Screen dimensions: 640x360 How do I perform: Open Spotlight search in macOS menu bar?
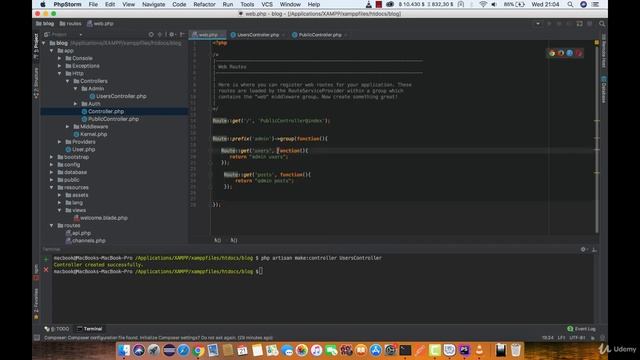click(x=570, y=4)
